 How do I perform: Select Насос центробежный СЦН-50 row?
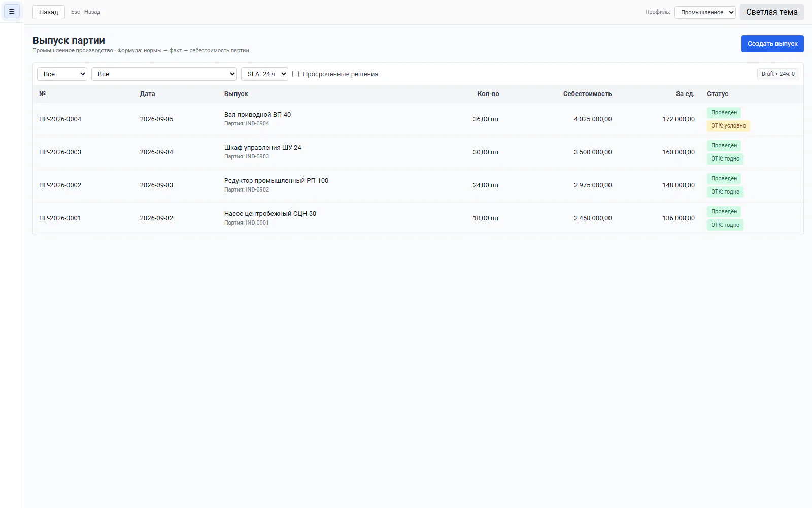(418, 218)
